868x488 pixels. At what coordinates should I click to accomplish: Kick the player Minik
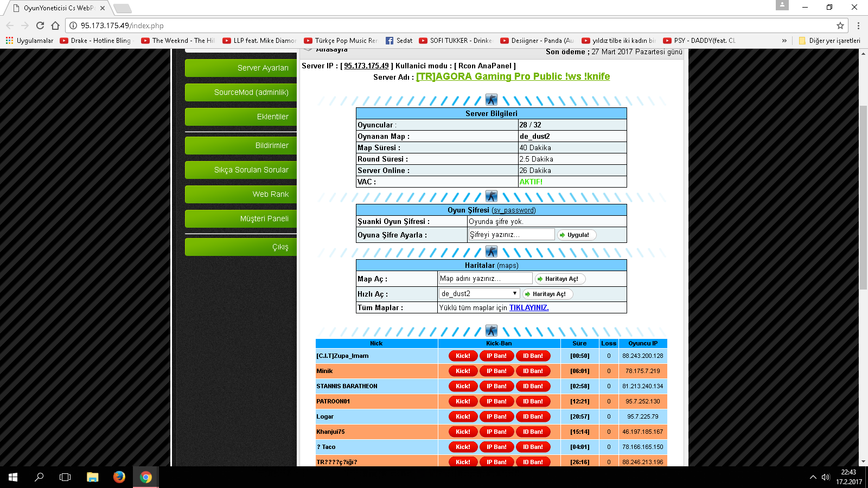coord(463,371)
